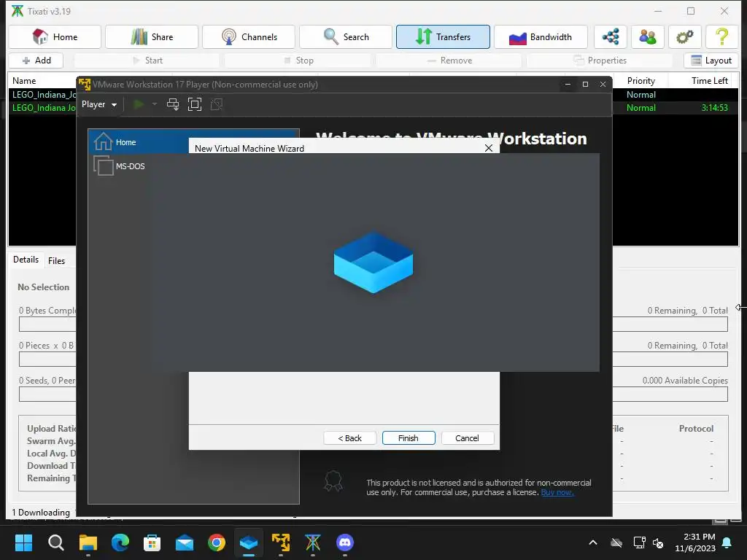Click the Time Left column header
The image size is (747, 560).
[x=709, y=80]
